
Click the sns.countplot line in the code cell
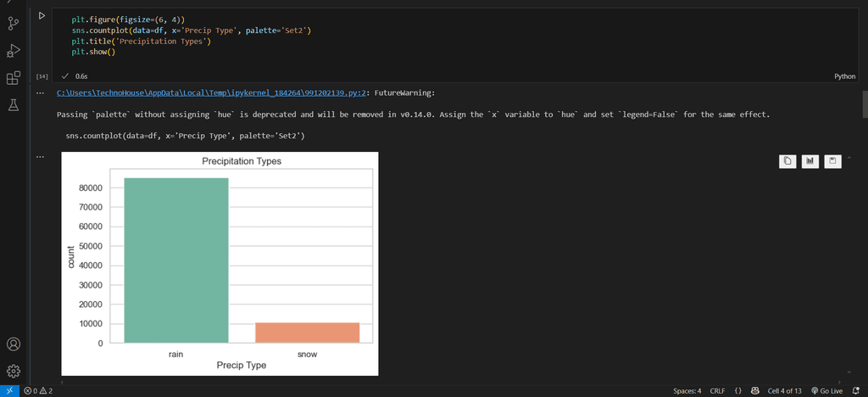(x=191, y=31)
